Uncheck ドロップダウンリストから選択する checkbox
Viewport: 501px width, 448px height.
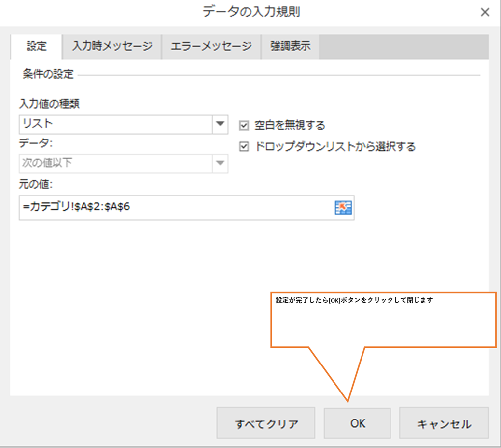pos(244,147)
